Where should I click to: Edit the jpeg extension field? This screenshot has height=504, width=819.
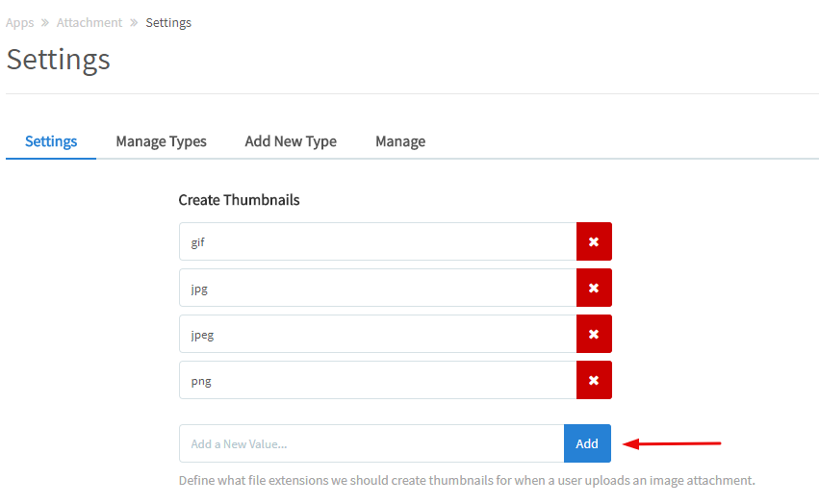(377, 334)
